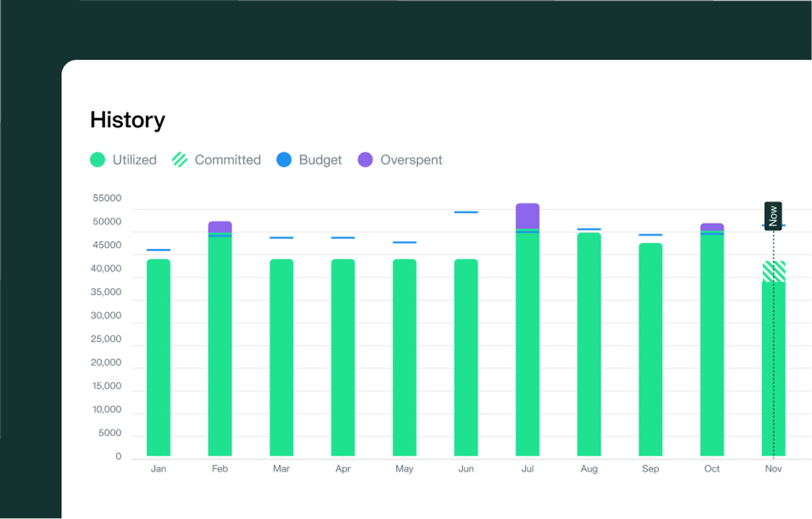This screenshot has height=519, width=812.
Task: Click the 20,000 y-axis label
Action: (x=106, y=362)
